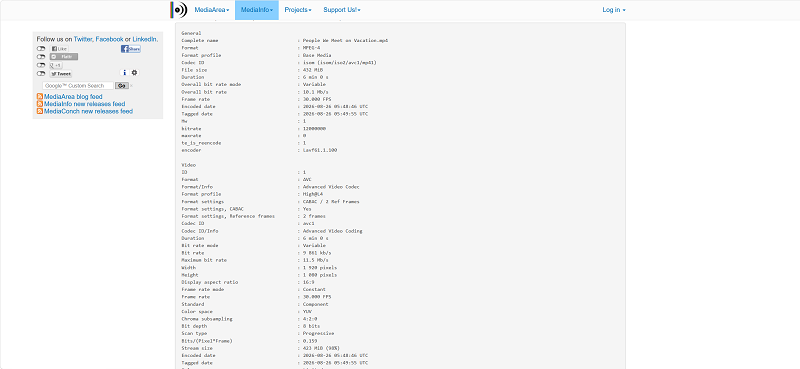
Task: Click the bitrate value 12000000
Action: [314, 128]
